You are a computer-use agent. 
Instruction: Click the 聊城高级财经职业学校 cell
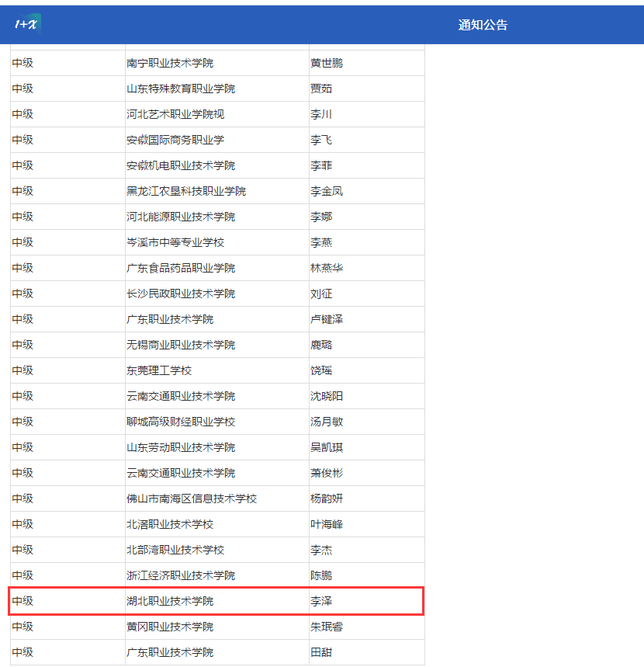(181, 422)
